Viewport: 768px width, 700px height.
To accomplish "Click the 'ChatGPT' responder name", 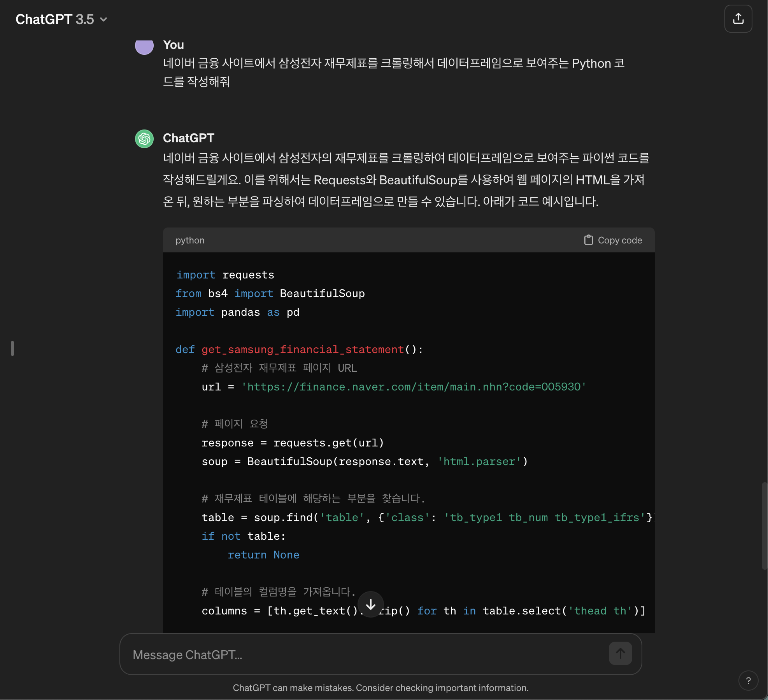I will coord(189,138).
